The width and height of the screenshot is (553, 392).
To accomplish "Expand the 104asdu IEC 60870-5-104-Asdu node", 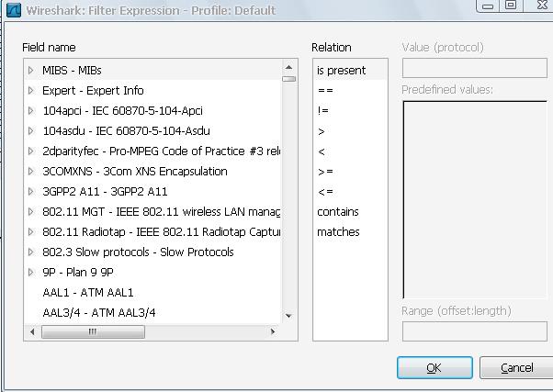I will (31, 130).
